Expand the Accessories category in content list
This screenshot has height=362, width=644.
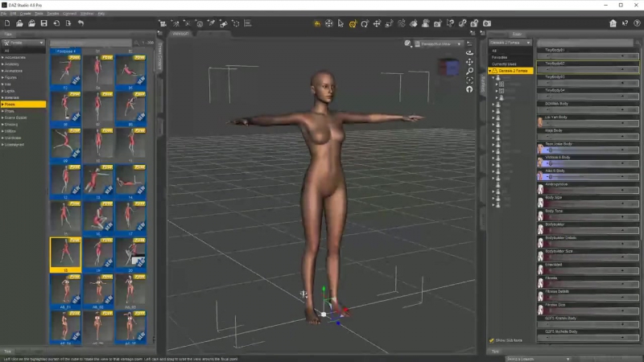click(2, 57)
